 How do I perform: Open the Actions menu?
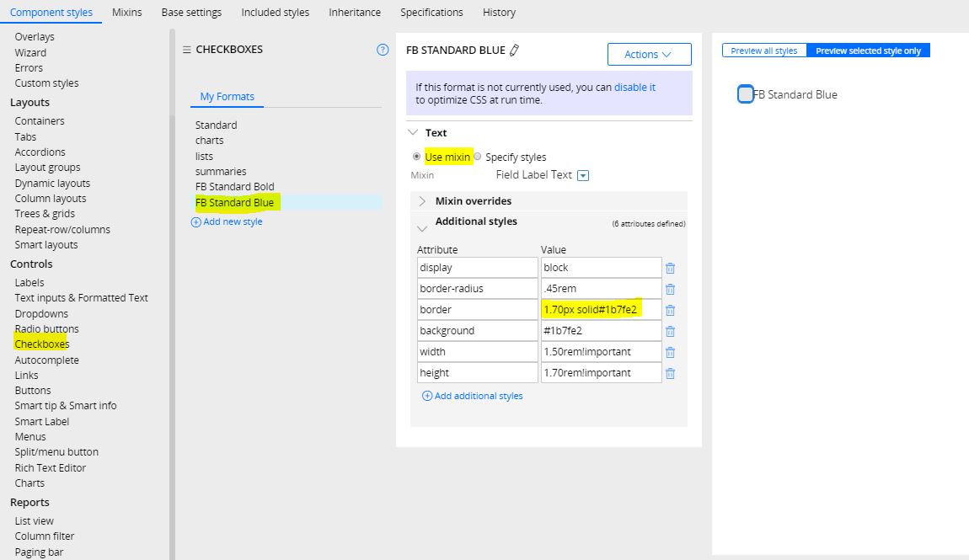tap(649, 54)
